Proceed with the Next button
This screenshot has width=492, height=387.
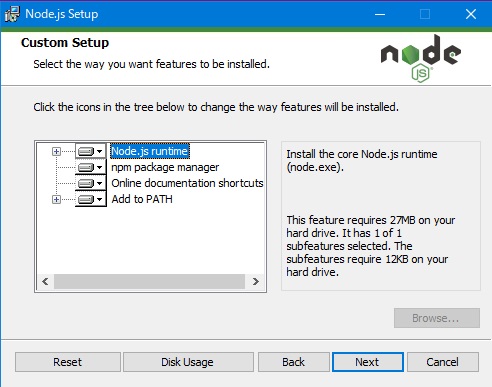click(x=368, y=362)
